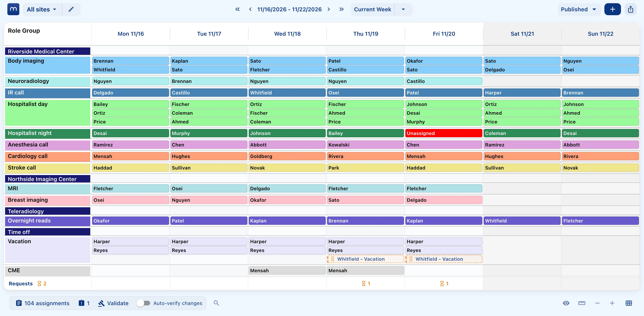
Task: Zoom in with bottom plus icon
Action: [x=612, y=303]
